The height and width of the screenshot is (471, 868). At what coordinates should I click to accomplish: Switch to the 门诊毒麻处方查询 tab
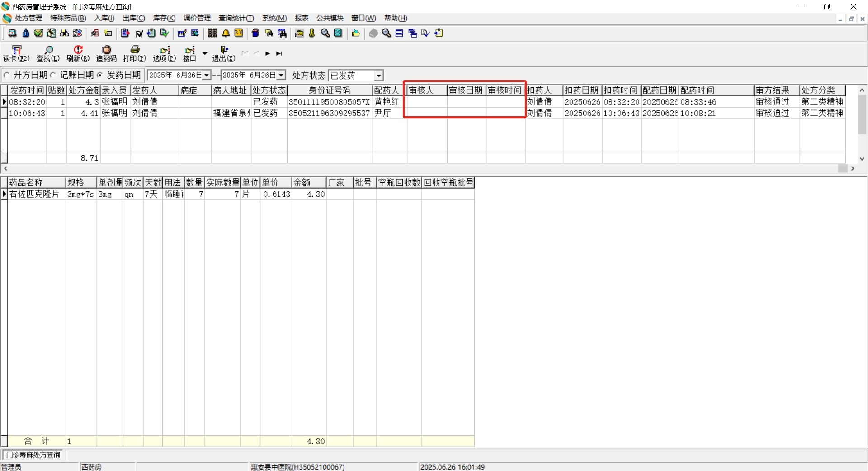pos(33,455)
